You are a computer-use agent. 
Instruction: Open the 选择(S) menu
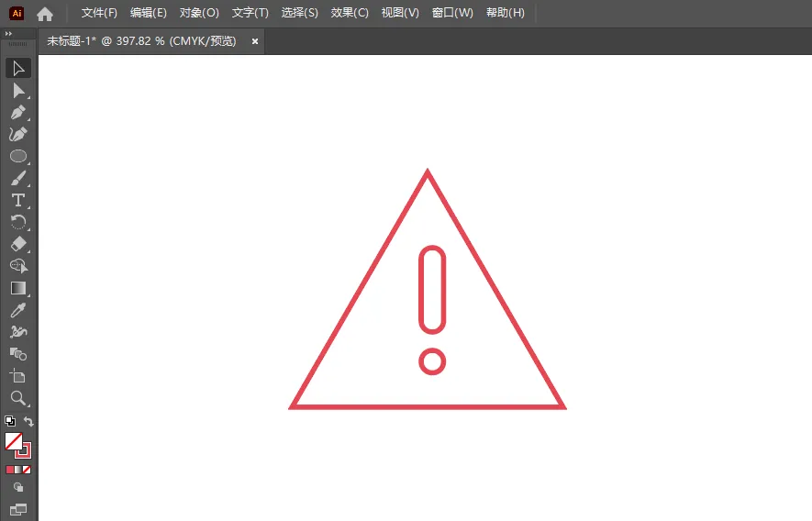tap(299, 13)
